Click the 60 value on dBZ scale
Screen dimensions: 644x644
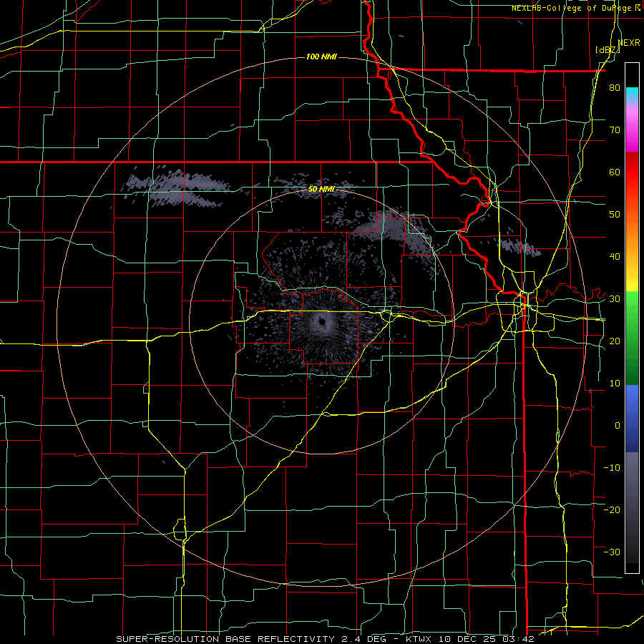615,172
